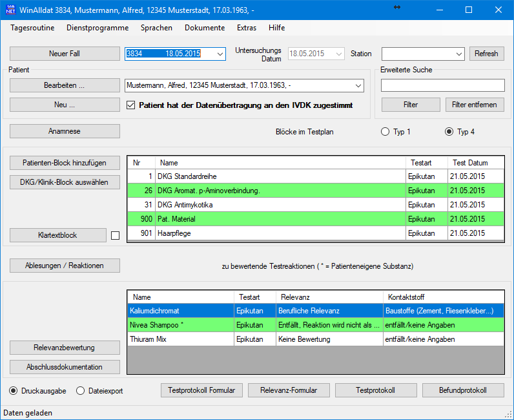
Task: Expand the case number 3834 dropdown
Action: pyautogui.click(x=220, y=54)
